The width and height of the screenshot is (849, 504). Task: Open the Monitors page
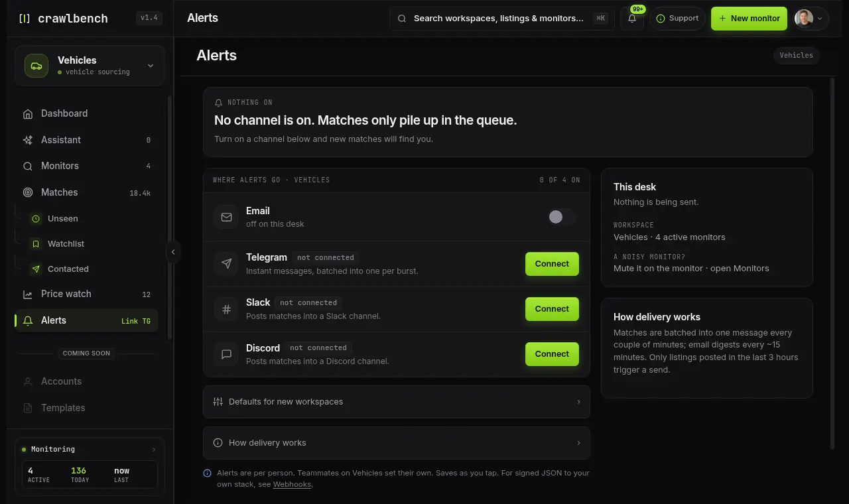coord(86,166)
